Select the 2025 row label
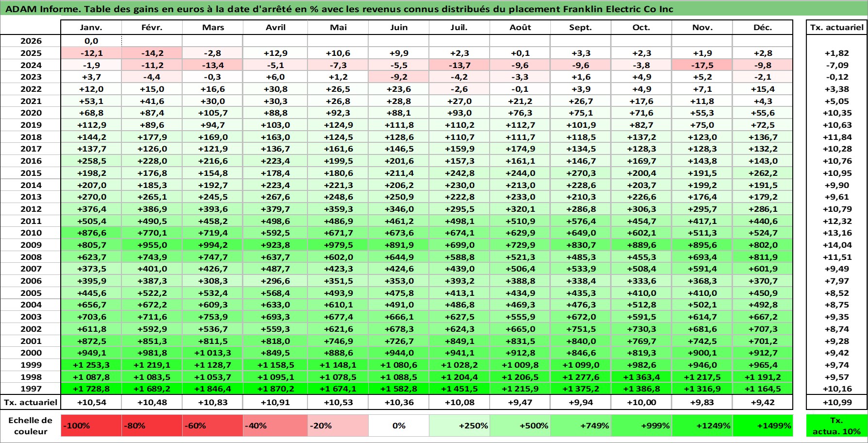This screenshot has height=443, width=868. pyautogui.click(x=31, y=53)
